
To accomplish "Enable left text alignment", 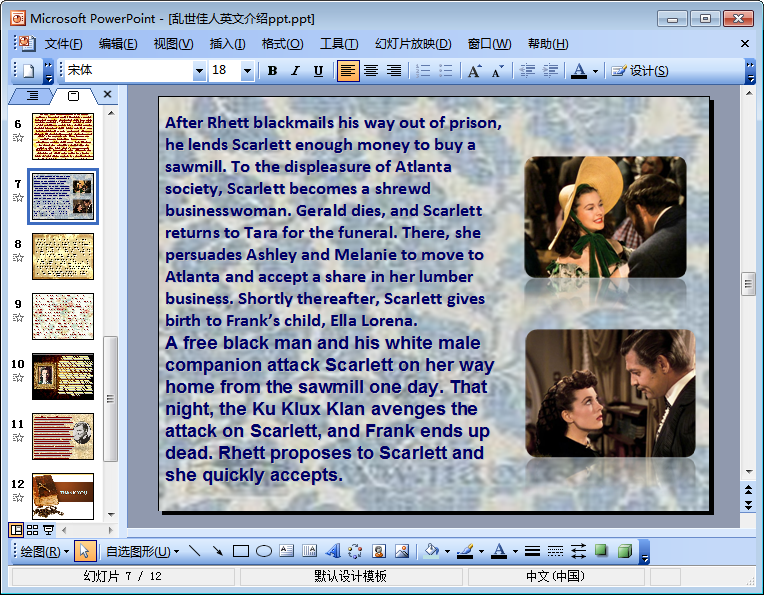I will [x=348, y=71].
